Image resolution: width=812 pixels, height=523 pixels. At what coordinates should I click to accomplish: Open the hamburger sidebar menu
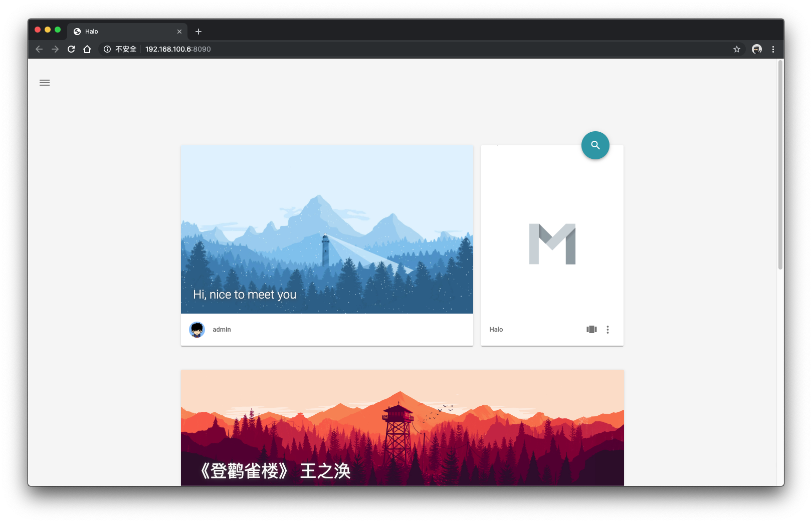click(45, 83)
